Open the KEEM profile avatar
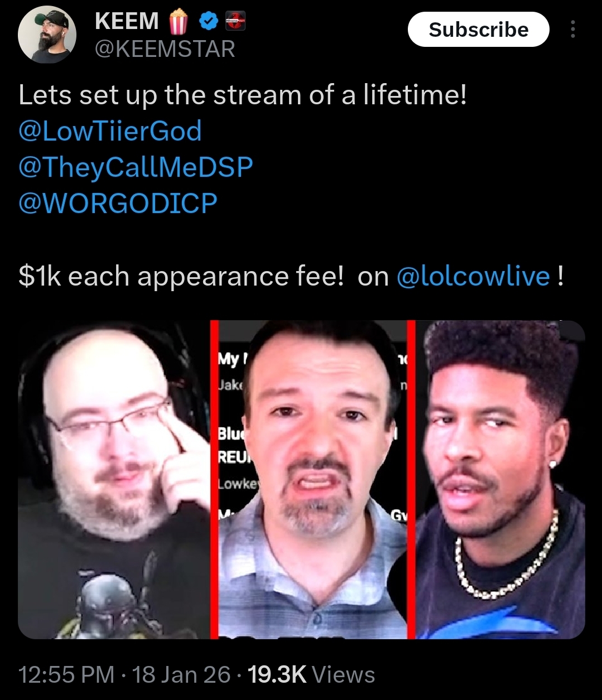The height and width of the screenshot is (700, 602). tap(47, 36)
